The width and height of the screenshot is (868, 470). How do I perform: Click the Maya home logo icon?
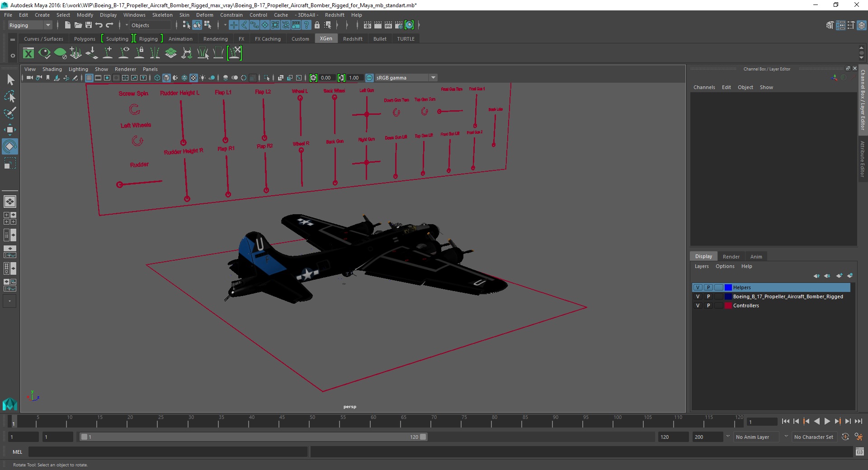pyautogui.click(x=10, y=404)
